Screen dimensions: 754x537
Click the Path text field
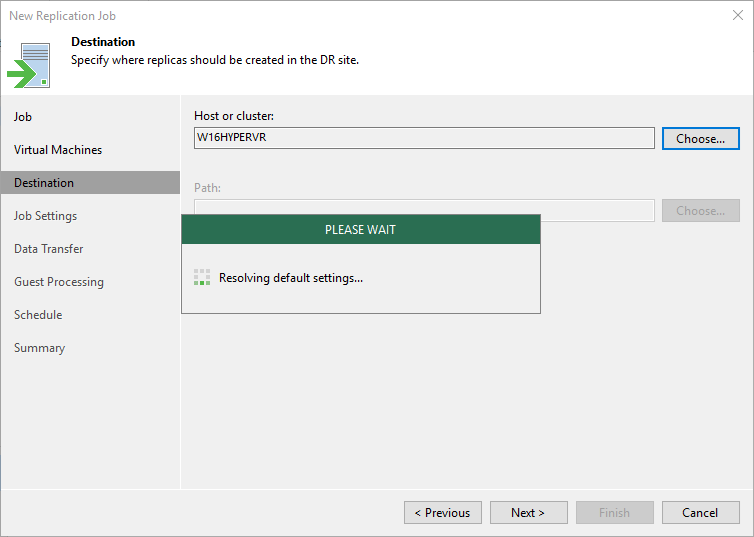424,207
